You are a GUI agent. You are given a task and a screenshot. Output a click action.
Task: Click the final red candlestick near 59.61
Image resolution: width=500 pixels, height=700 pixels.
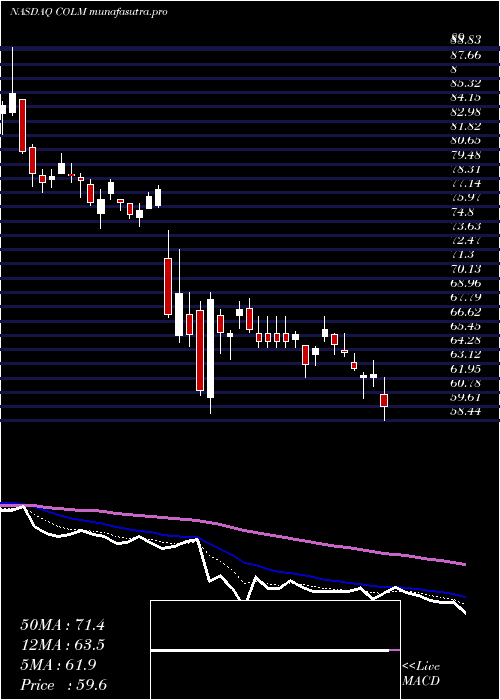[384, 400]
